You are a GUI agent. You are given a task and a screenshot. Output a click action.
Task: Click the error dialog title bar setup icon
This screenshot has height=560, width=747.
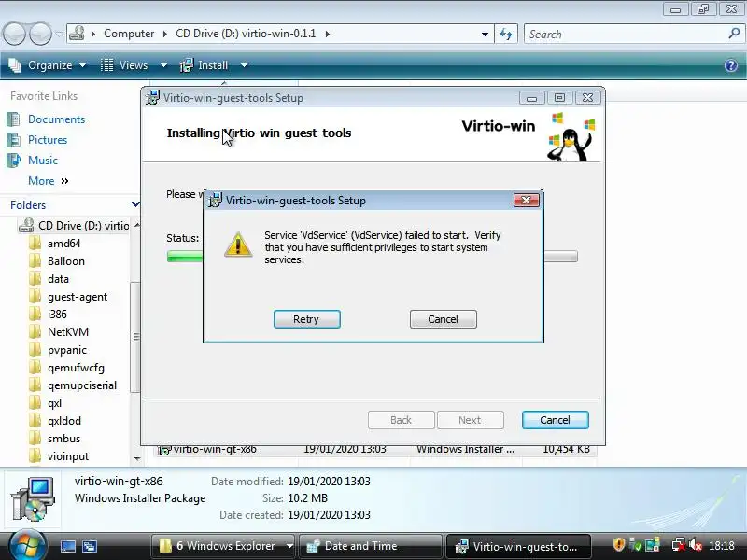click(x=216, y=200)
